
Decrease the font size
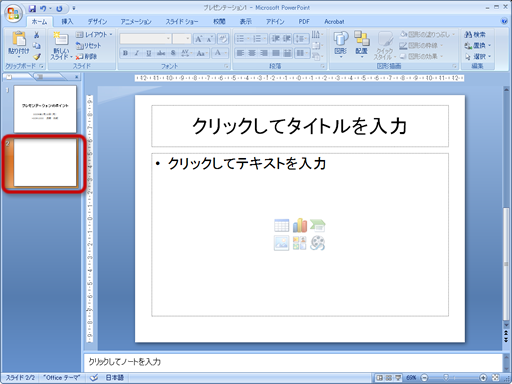(210, 39)
